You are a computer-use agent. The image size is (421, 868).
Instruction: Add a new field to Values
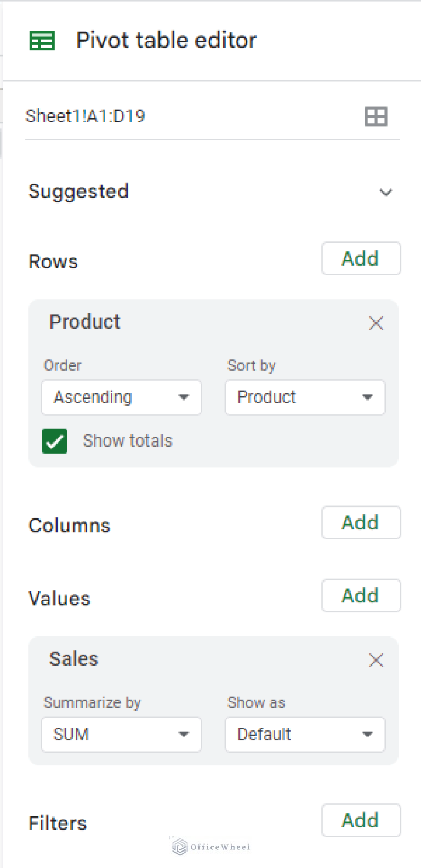point(361,595)
